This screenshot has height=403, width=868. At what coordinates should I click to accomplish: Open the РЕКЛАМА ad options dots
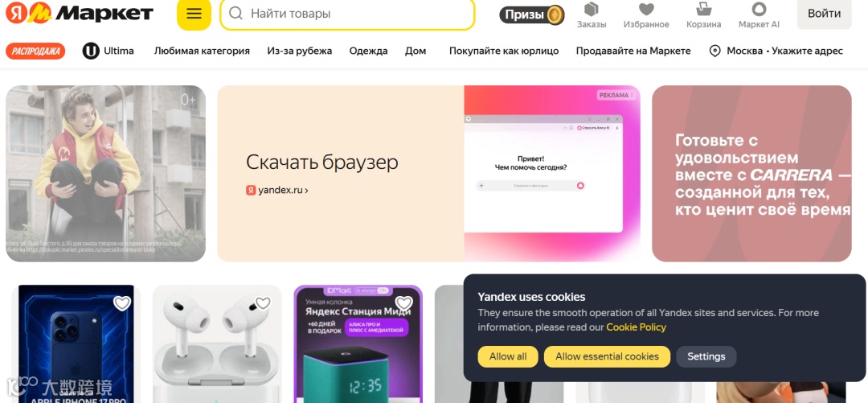coord(631,96)
